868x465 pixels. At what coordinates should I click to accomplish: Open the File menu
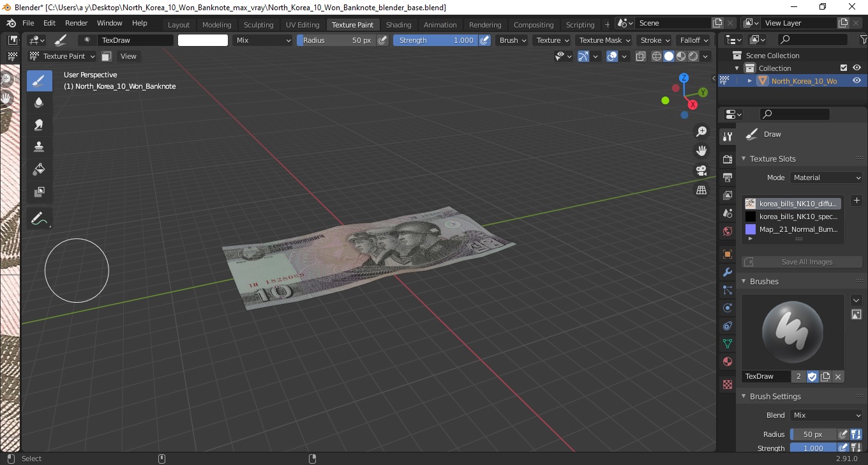click(x=28, y=23)
